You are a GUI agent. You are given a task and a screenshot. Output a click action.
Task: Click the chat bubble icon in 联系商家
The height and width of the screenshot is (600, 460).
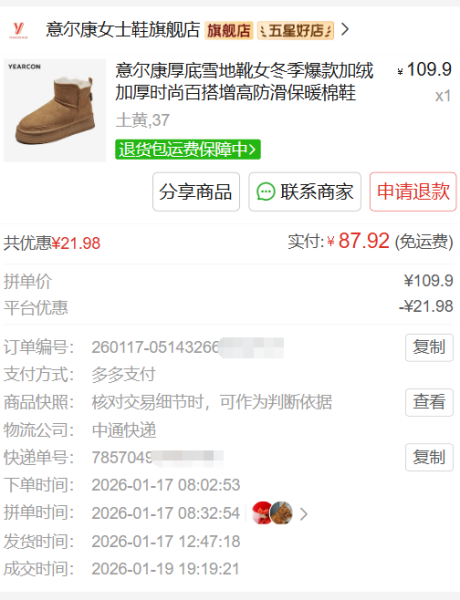coord(266,192)
